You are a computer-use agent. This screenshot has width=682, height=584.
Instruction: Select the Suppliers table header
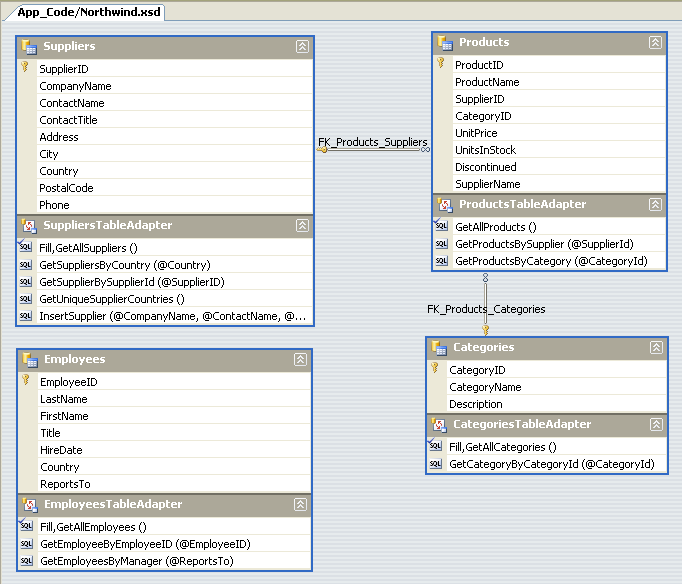(165, 47)
